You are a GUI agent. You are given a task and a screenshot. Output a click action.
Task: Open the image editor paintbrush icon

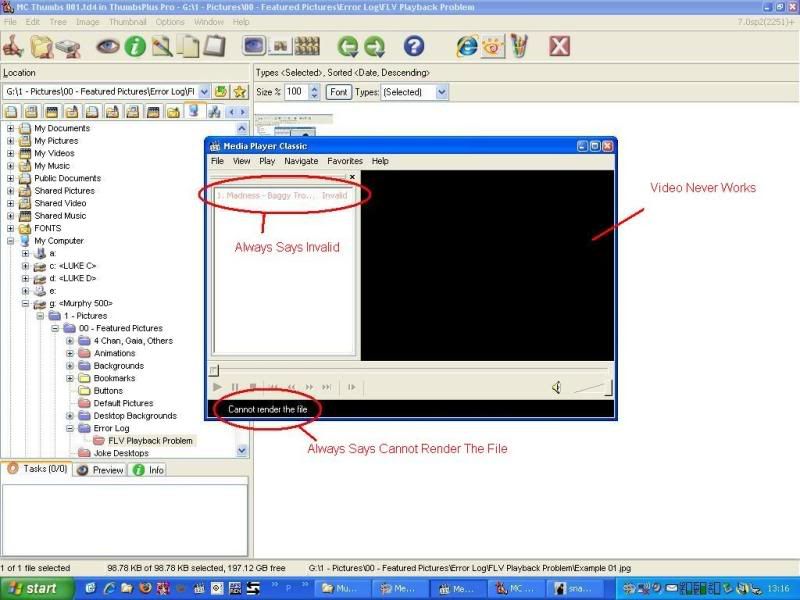point(162,47)
